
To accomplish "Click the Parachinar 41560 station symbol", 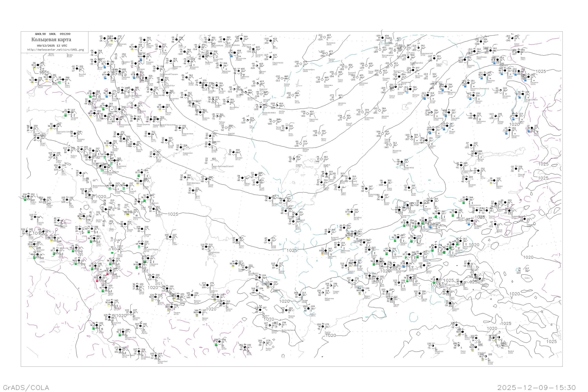I will coord(433,346).
